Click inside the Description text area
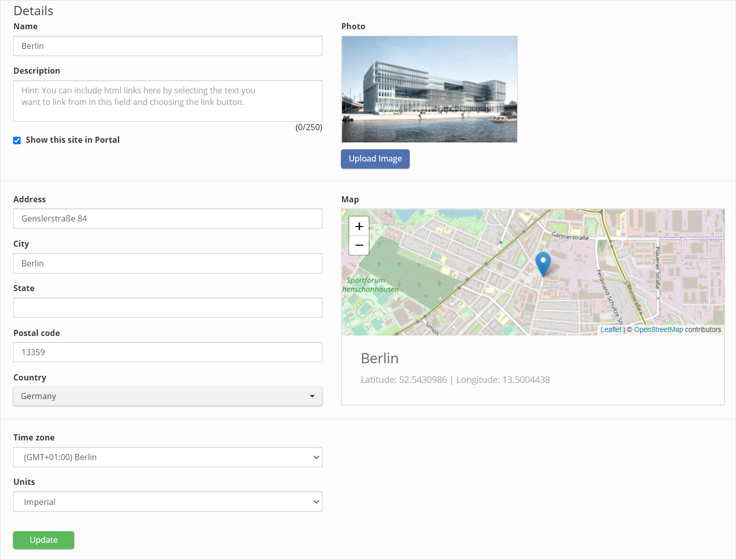This screenshot has height=560, width=736. 167,101
